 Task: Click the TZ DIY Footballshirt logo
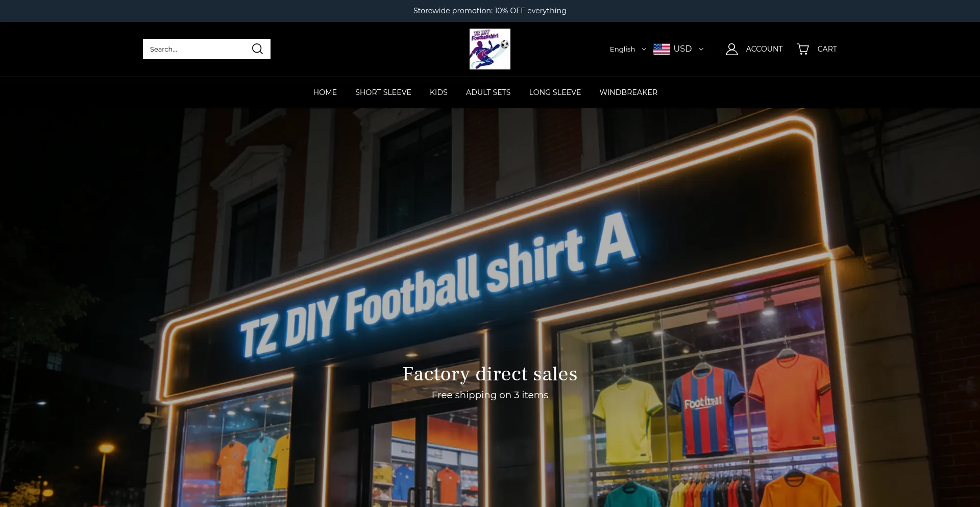coord(489,49)
